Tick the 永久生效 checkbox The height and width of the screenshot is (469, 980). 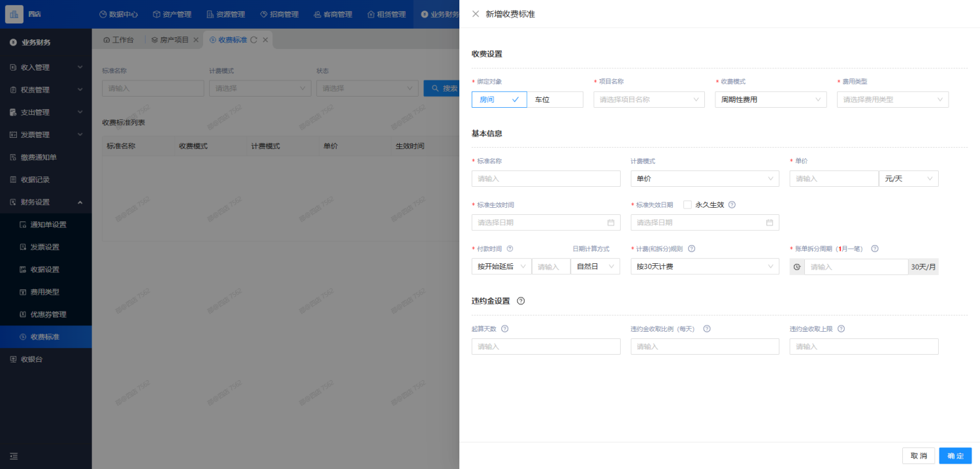(x=687, y=204)
